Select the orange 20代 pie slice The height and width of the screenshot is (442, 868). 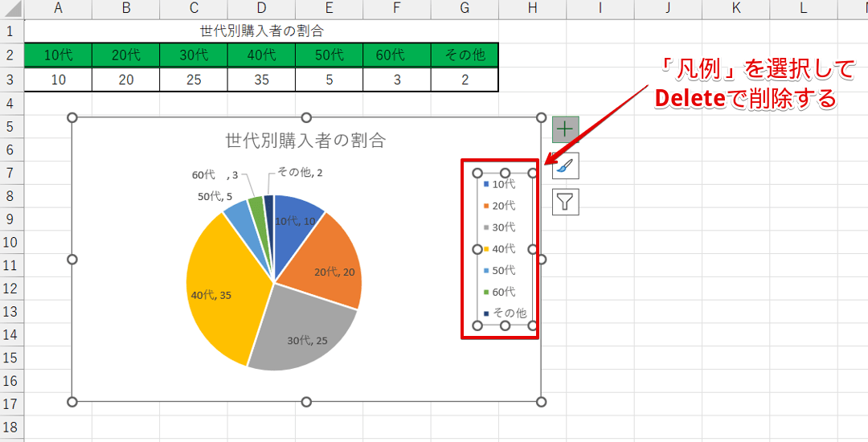(321, 257)
